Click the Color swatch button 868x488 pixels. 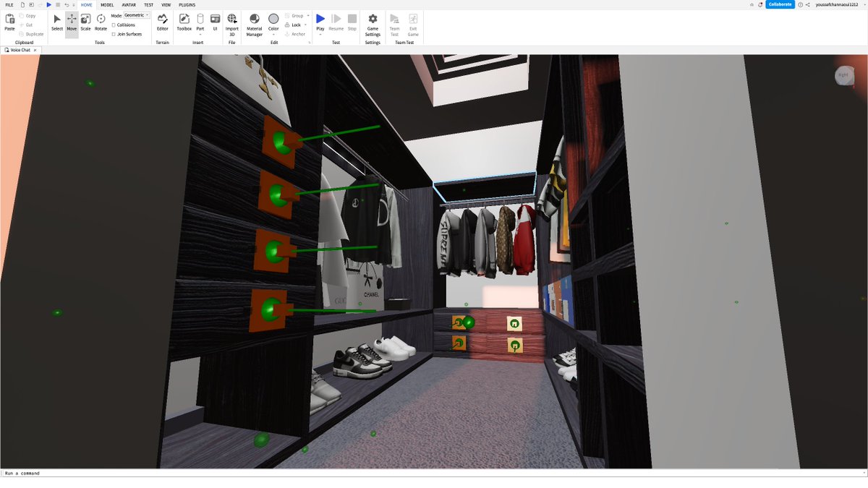[x=273, y=20]
